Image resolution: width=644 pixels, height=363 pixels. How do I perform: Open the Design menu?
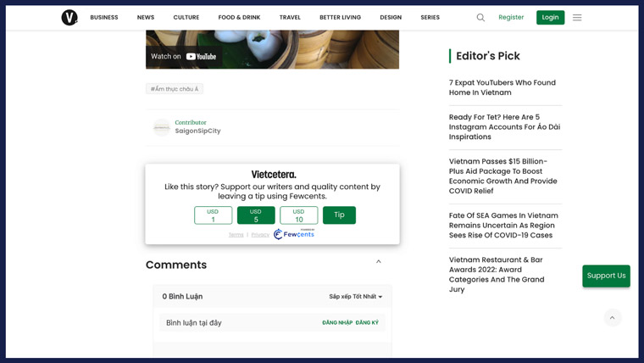tap(391, 17)
